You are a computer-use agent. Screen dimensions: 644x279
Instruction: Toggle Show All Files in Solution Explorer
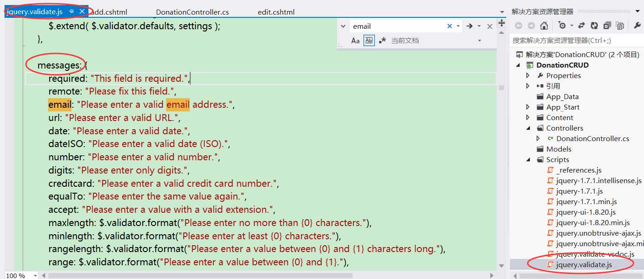tap(620, 26)
